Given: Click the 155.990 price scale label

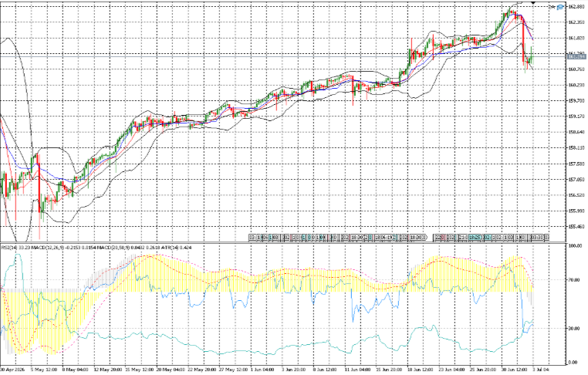Looking at the screenshot, I should [x=576, y=211].
